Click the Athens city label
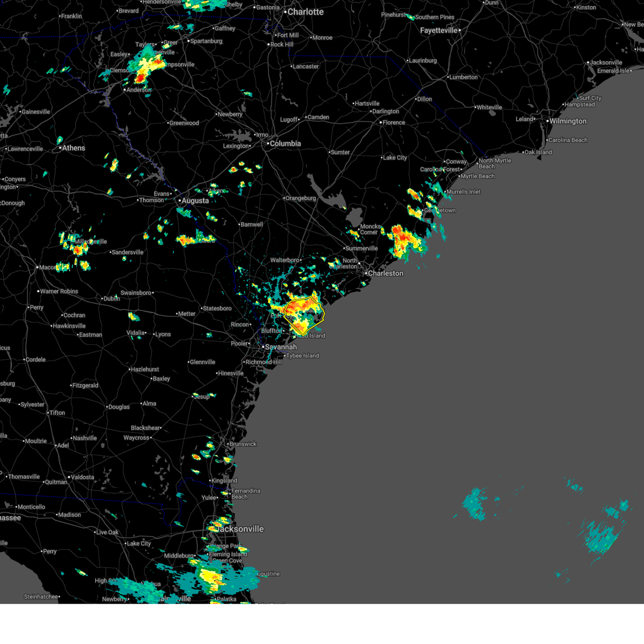 pyautogui.click(x=74, y=148)
